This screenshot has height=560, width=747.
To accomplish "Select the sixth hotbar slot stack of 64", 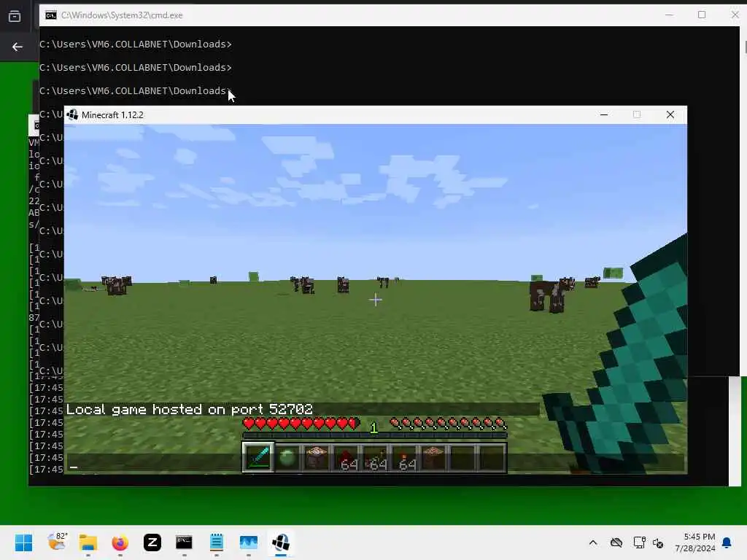I will (404, 457).
